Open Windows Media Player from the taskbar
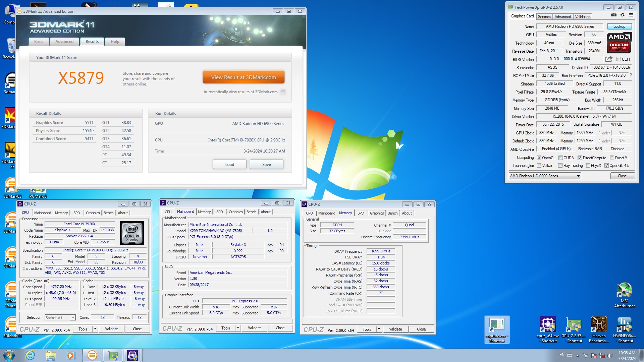Viewport: 644px width, 362px height. click(71, 355)
